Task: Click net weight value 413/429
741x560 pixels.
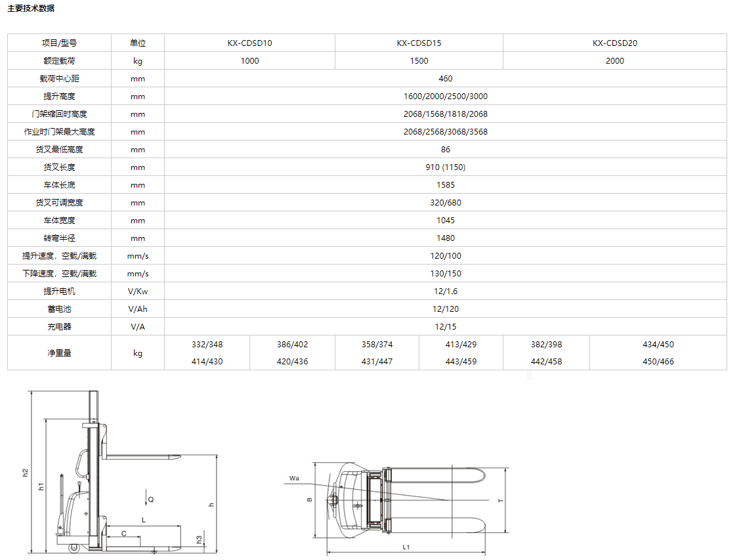Action: click(x=461, y=345)
